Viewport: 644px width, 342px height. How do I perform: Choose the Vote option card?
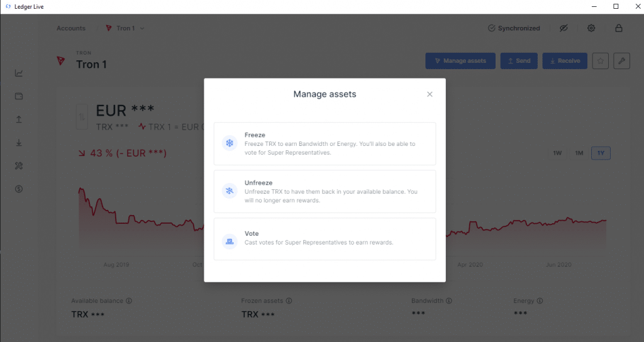(x=325, y=239)
